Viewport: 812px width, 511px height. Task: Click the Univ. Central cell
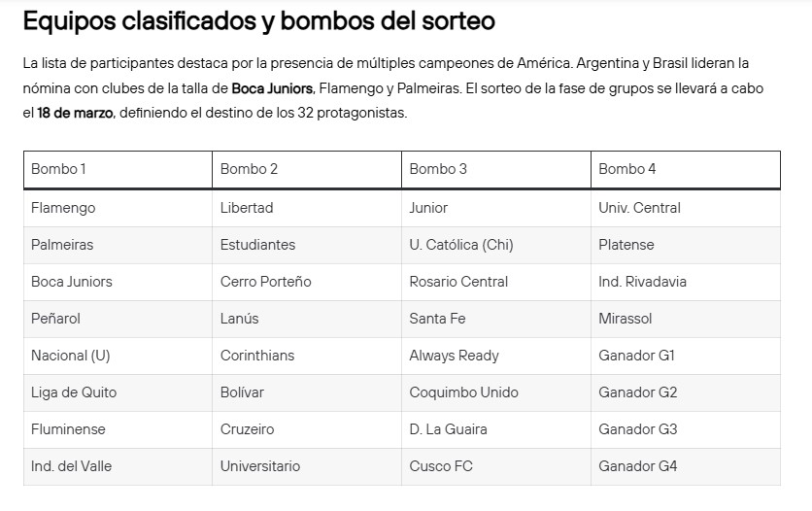[639, 208]
